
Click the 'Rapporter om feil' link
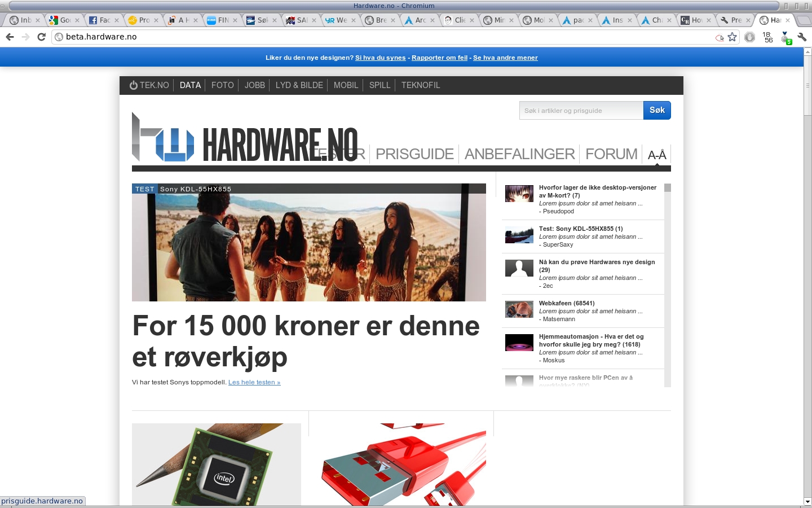440,58
